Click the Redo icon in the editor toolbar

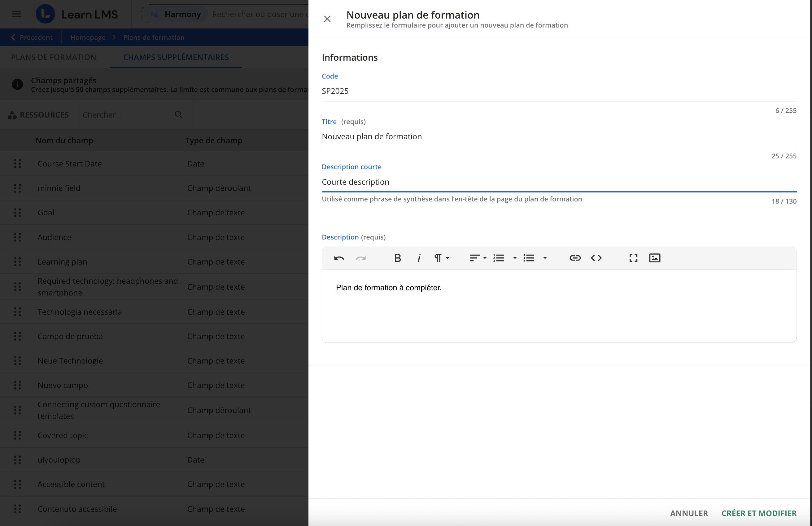[x=360, y=258]
